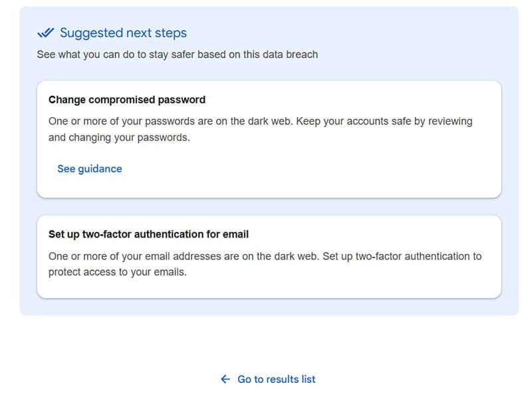
Task: Click the two-factor authentication for email title
Action: point(148,234)
